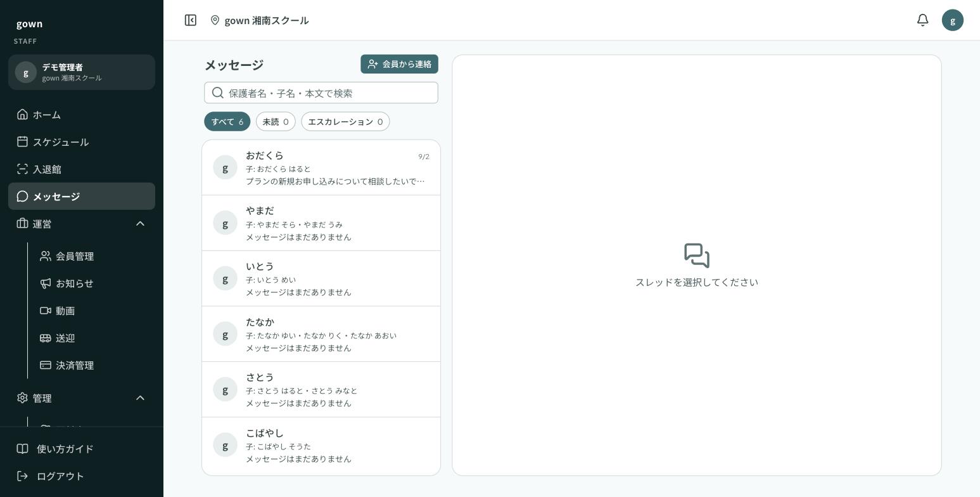Open 会員管理 page
This screenshot has height=497, width=980.
click(93, 256)
